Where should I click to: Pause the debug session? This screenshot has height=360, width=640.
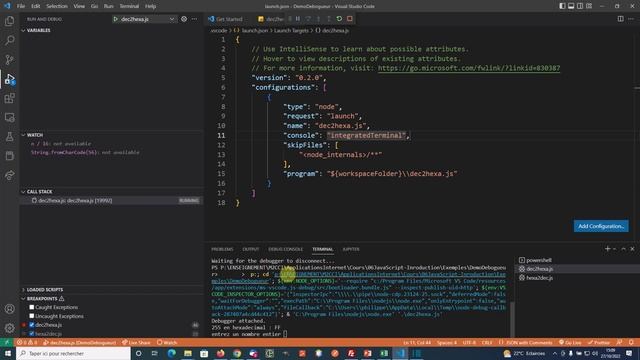(298, 19)
